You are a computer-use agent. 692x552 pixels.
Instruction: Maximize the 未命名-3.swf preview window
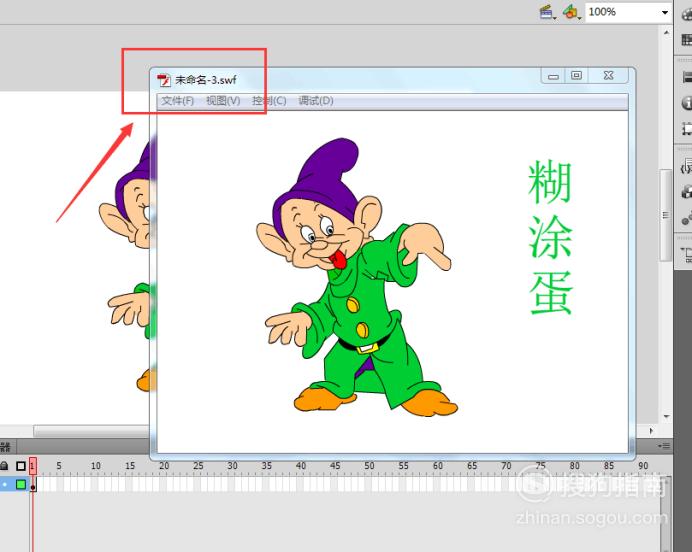click(x=576, y=76)
